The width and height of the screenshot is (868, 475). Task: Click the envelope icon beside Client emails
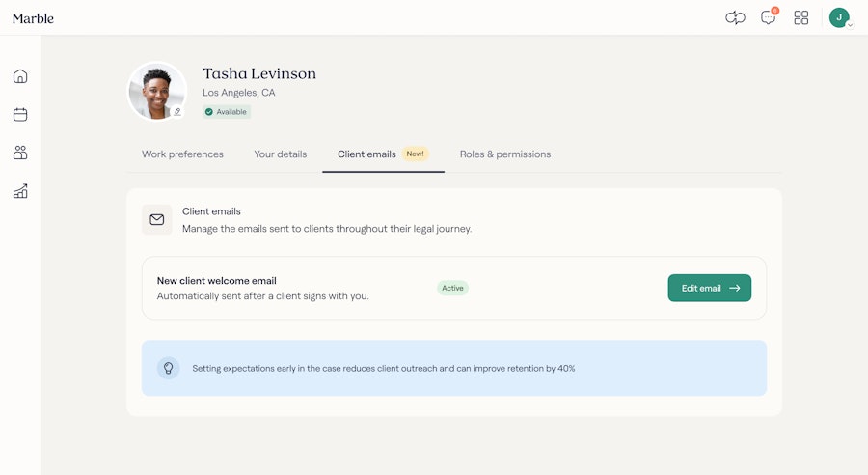157,220
